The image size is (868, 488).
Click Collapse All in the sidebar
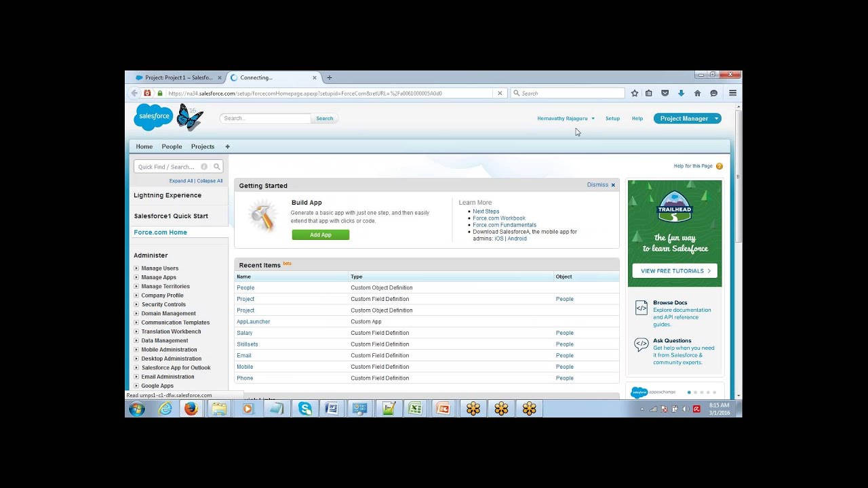tap(210, 181)
